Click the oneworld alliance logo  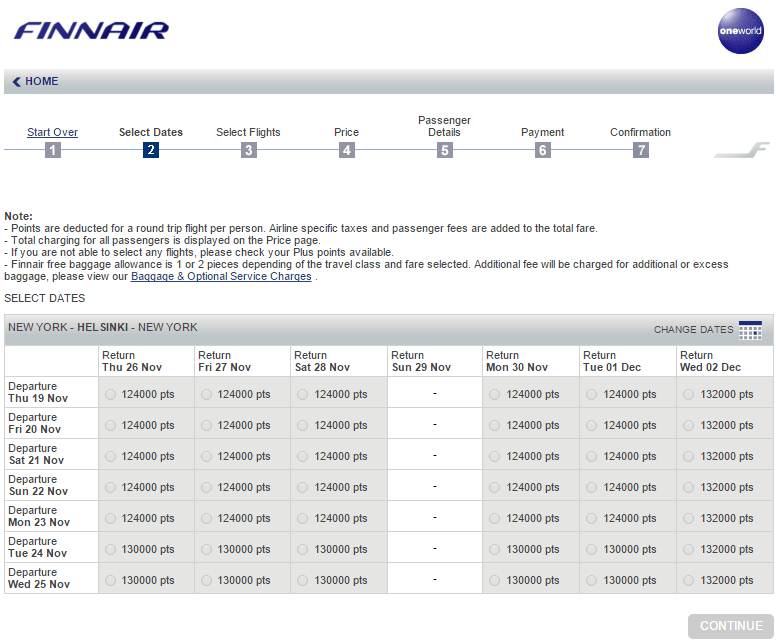(x=740, y=31)
